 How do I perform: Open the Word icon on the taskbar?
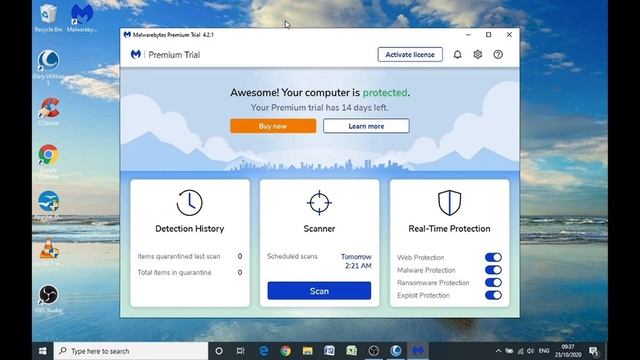coord(329,351)
